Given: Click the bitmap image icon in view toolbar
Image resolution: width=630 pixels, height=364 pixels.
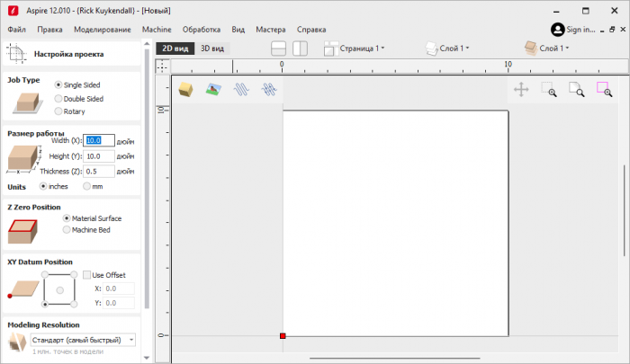Looking at the screenshot, I should point(212,89).
